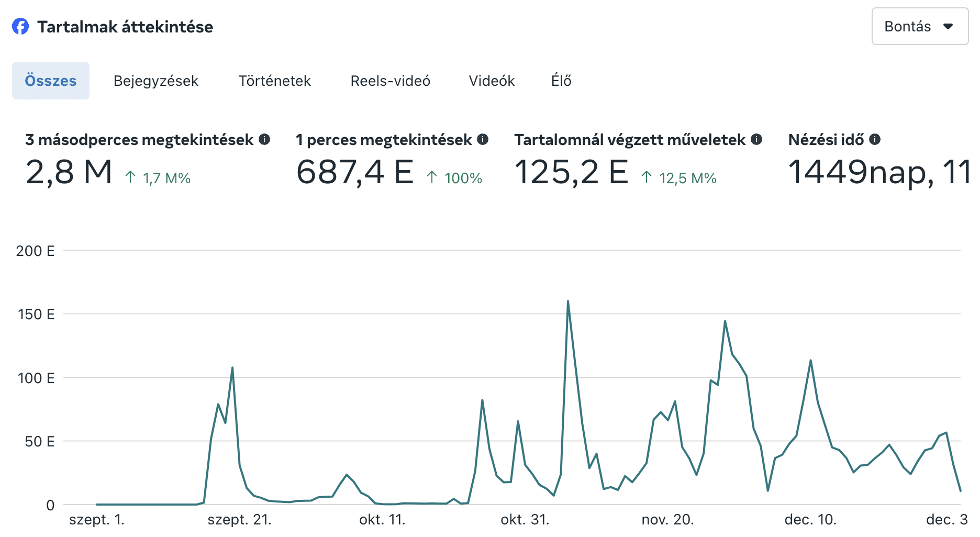
Task: Click info icon beside Tartalomnál végzett műveletek
Action: pos(756,139)
